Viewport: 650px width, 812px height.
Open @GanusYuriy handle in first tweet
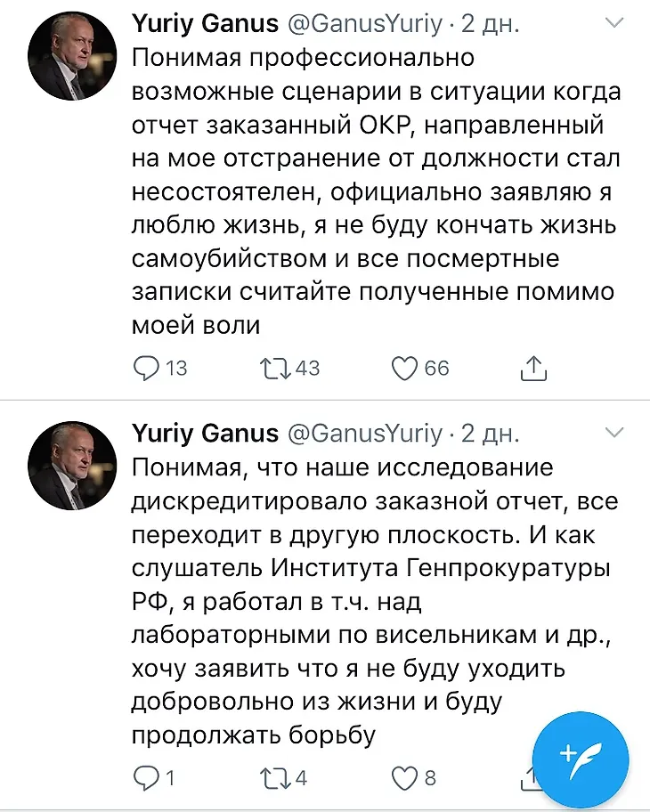coord(364,24)
